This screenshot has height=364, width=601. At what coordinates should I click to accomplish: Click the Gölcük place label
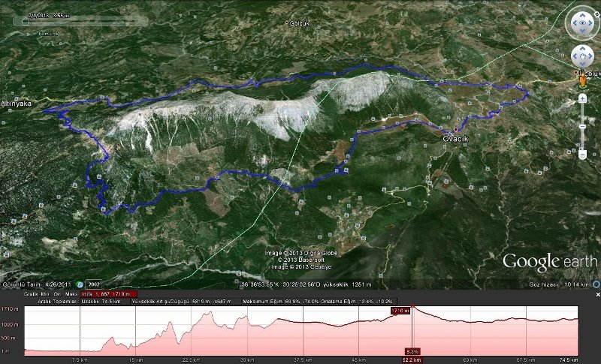click(298, 24)
